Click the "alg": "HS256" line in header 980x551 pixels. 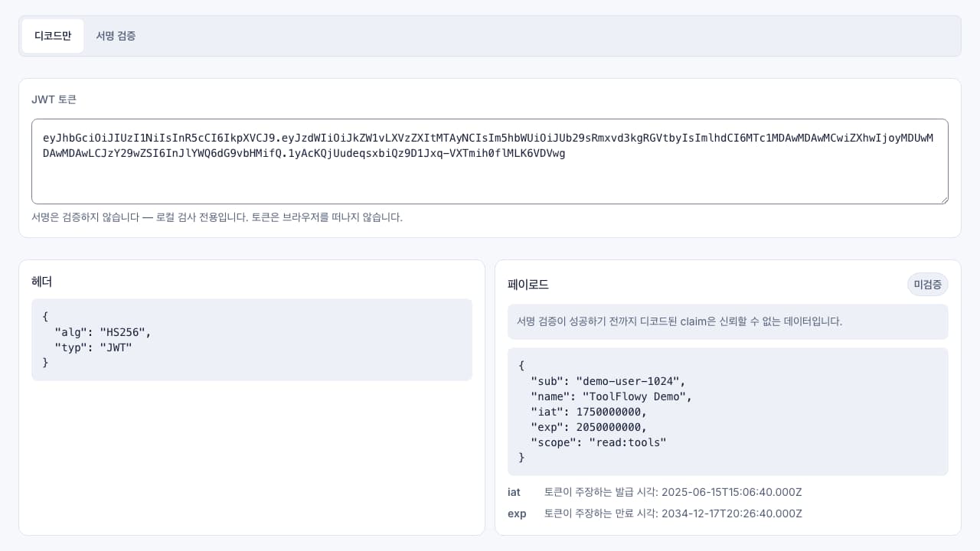pyautogui.click(x=103, y=332)
